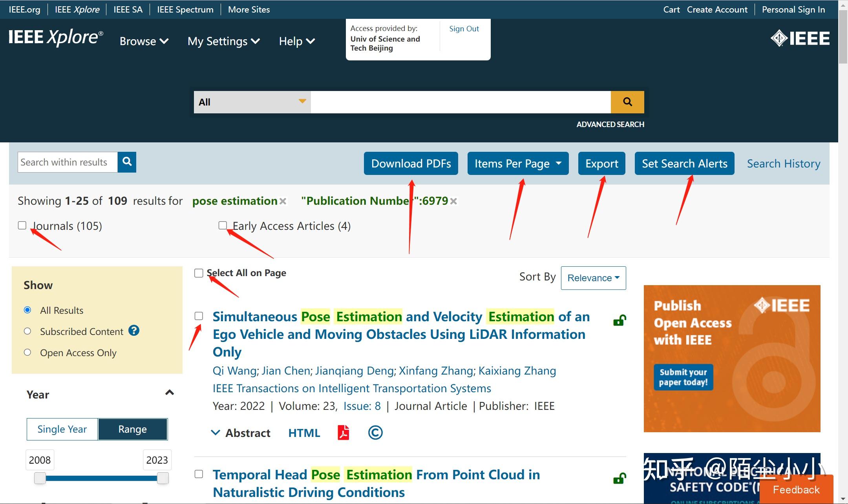
Task: Open the Search History link
Action: (783, 163)
